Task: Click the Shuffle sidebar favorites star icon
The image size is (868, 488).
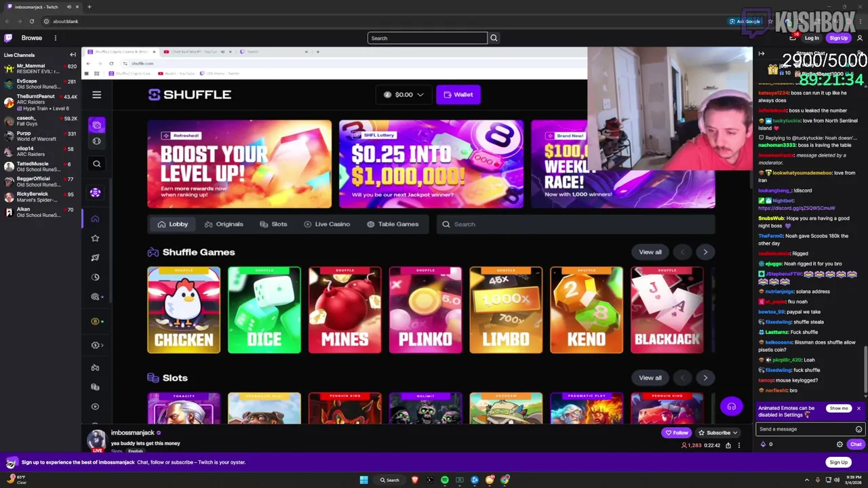Action: (x=95, y=238)
